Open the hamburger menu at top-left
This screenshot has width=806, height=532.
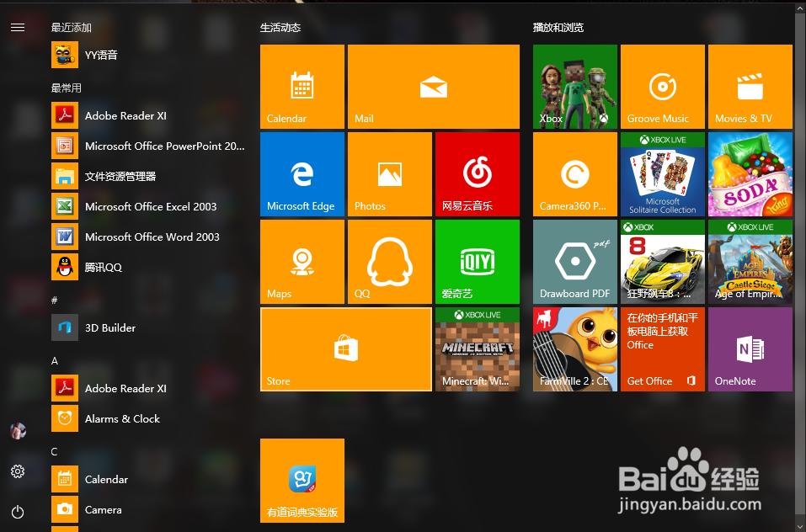pyautogui.click(x=18, y=27)
